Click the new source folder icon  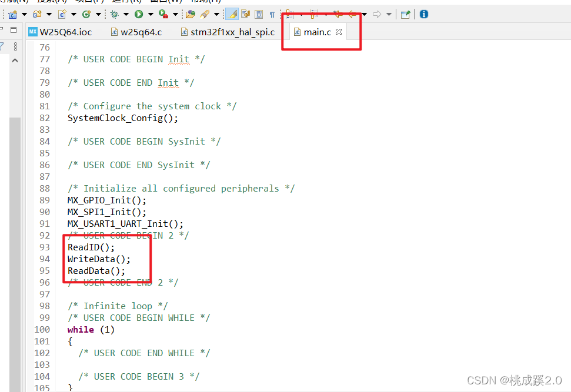click(x=37, y=15)
